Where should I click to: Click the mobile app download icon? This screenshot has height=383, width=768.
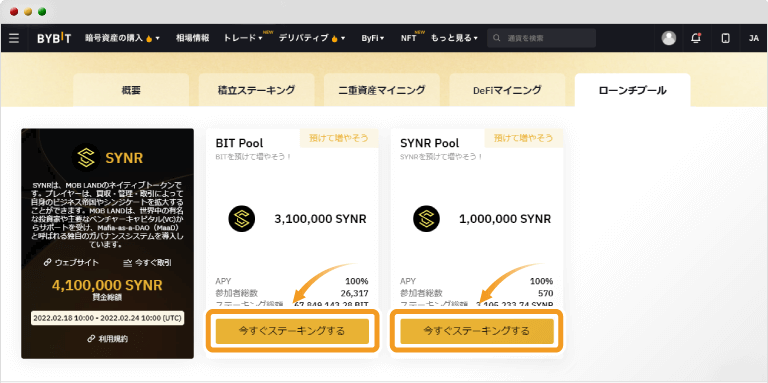point(726,38)
